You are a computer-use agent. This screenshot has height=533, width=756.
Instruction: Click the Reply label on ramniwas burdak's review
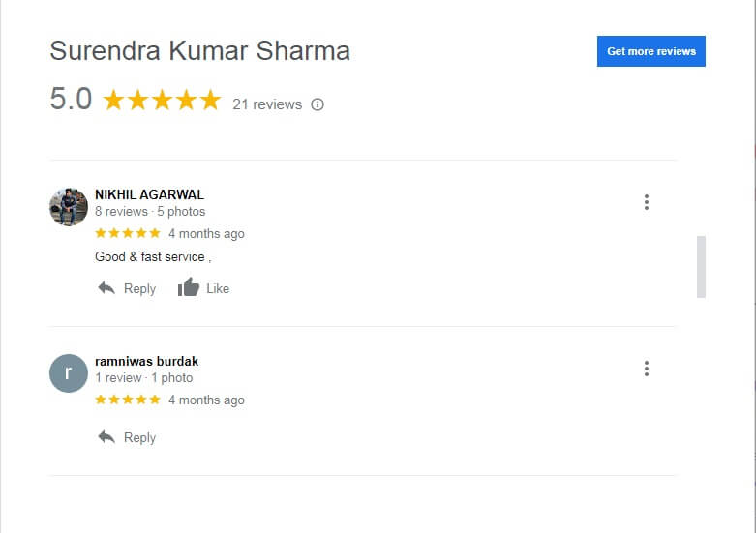click(139, 437)
